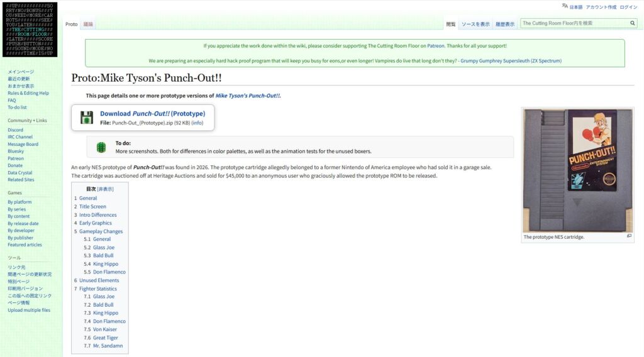This screenshot has width=644, height=357.
Task: Open the 日本語 language selector
Action: point(575,7)
